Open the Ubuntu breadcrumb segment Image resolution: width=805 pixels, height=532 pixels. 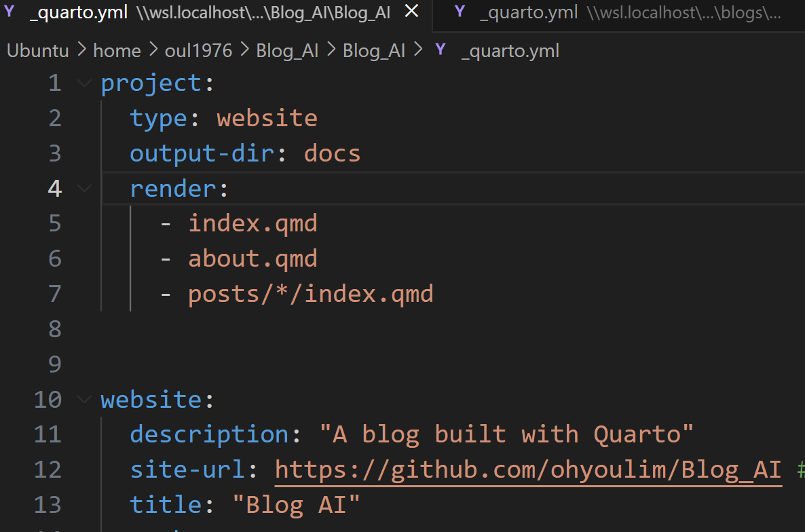coord(37,51)
